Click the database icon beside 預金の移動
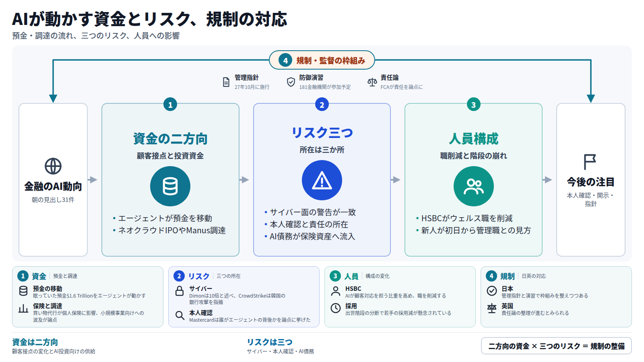The width and height of the screenshot is (644, 362). pos(23,291)
